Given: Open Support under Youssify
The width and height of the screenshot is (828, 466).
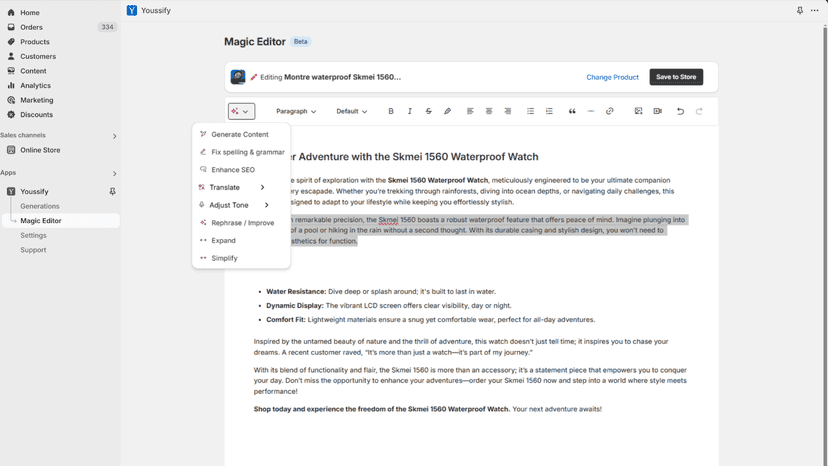Looking at the screenshot, I should point(33,250).
